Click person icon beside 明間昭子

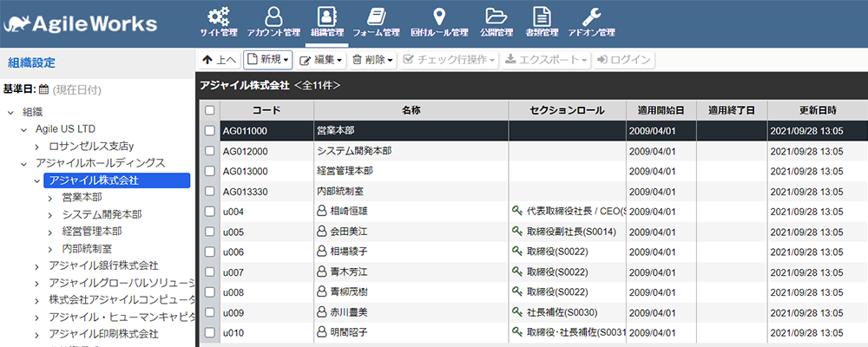pos(322,332)
